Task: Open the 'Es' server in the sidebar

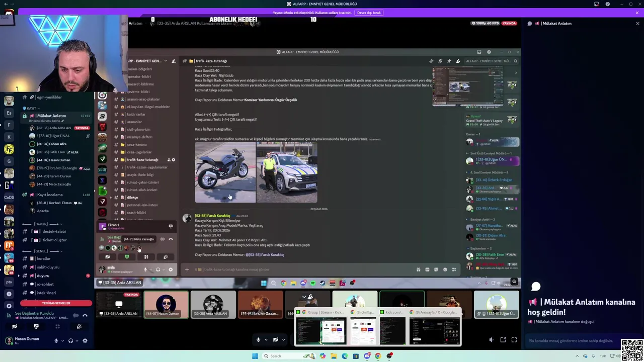Action: [9, 113]
